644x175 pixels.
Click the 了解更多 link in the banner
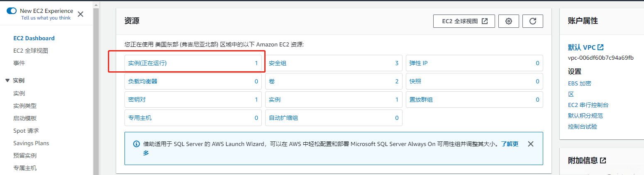tap(510, 144)
